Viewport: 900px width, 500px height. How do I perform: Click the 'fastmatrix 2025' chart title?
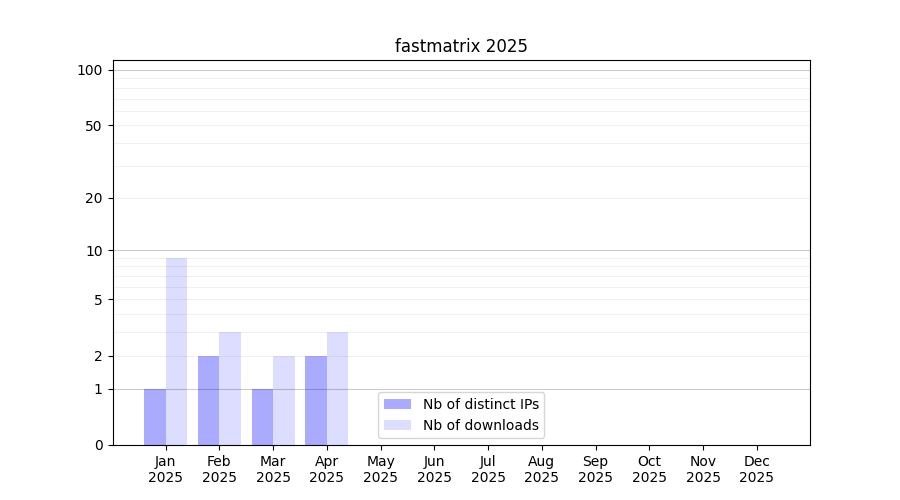pyautogui.click(x=461, y=46)
